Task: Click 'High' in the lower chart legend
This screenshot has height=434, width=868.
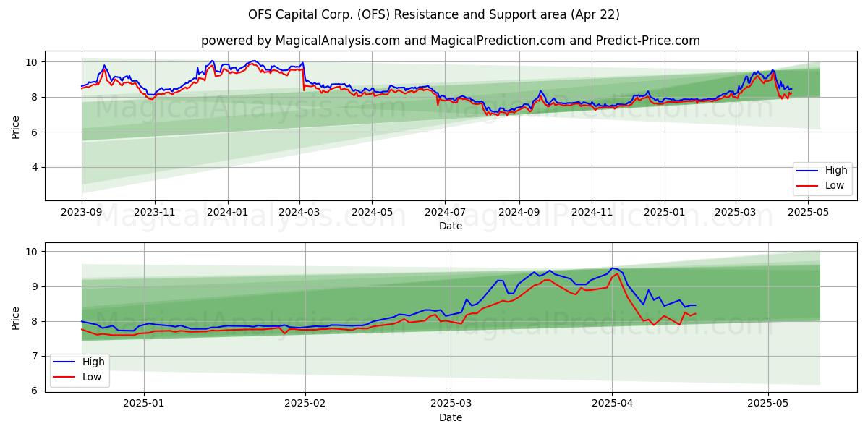Action: pyautogui.click(x=93, y=362)
